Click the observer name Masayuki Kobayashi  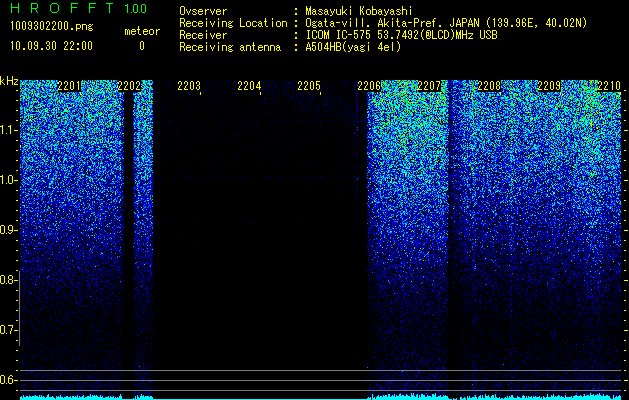(359, 11)
